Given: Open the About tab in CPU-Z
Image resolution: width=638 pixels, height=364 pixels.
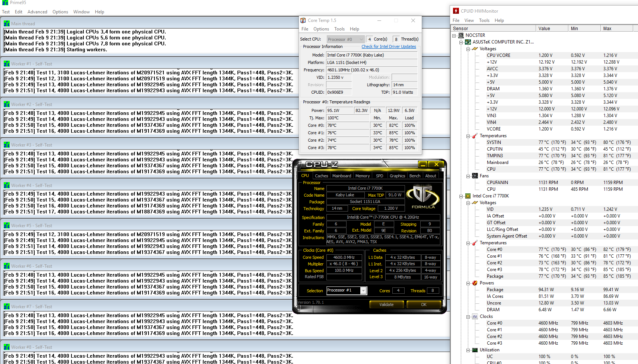Looking at the screenshot, I should (431, 176).
